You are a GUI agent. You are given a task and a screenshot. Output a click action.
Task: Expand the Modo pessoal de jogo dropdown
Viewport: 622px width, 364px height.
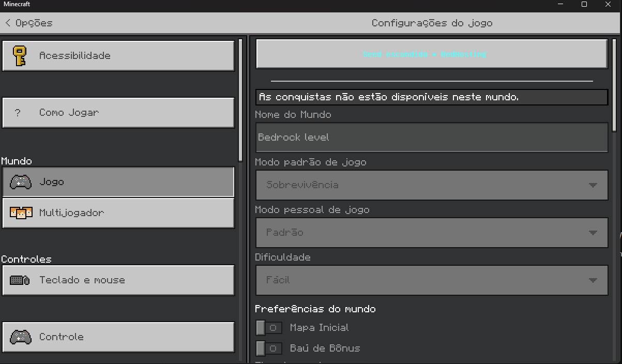point(431,232)
